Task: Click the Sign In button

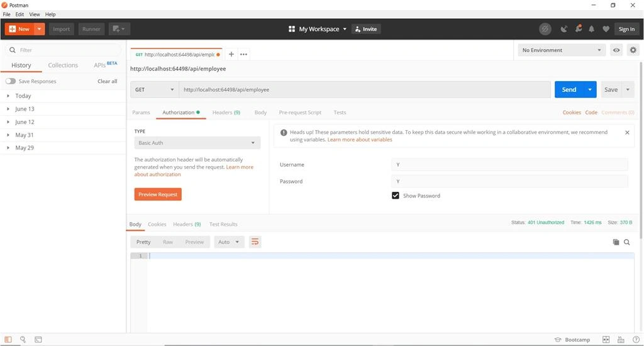Action: pyautogui.click(x=626, y=29)
